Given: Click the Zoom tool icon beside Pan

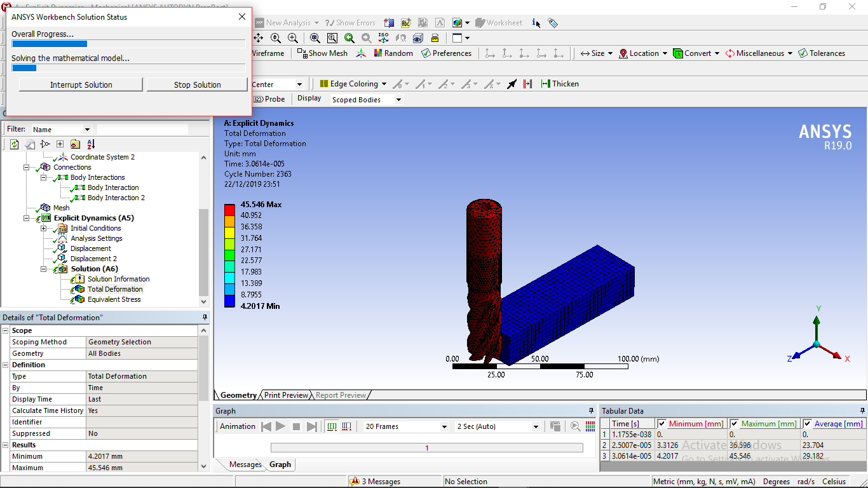Looking at the screenshot, I should tap(276, 38).
